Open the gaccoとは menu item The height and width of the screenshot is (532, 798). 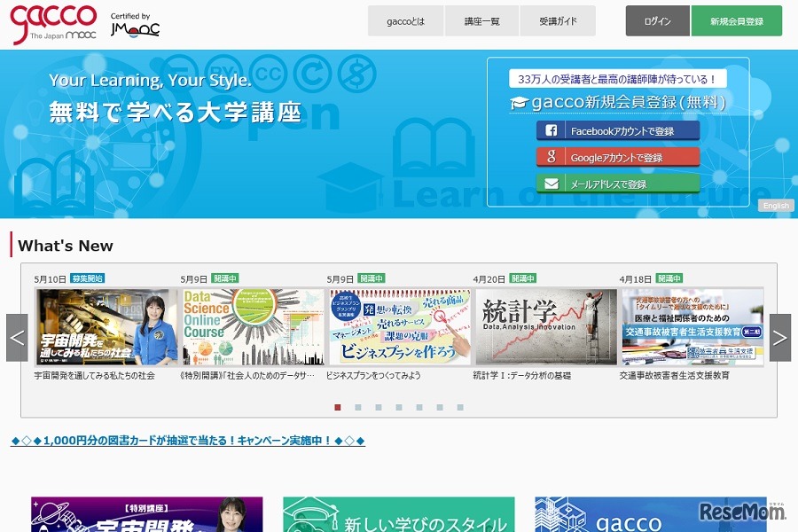pyautogui.click(x=405, y=20)
